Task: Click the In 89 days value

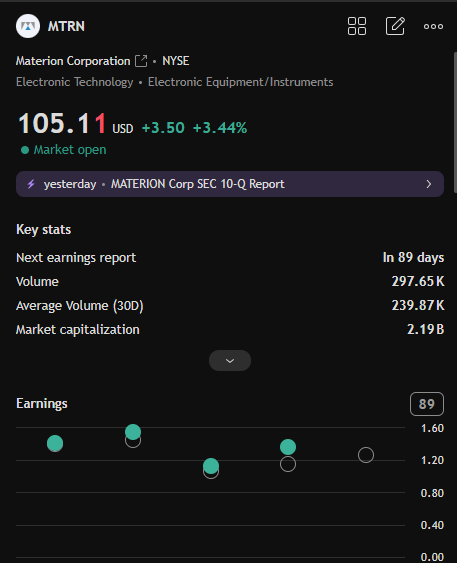Action: tap(413, 257)
